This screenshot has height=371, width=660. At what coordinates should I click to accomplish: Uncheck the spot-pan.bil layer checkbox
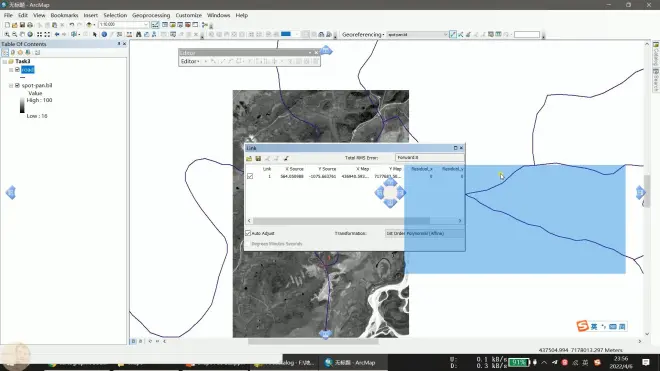point(17,85)
